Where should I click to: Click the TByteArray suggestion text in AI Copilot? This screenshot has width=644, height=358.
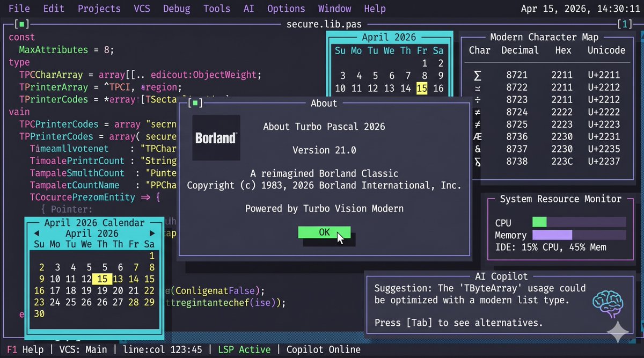480,294
